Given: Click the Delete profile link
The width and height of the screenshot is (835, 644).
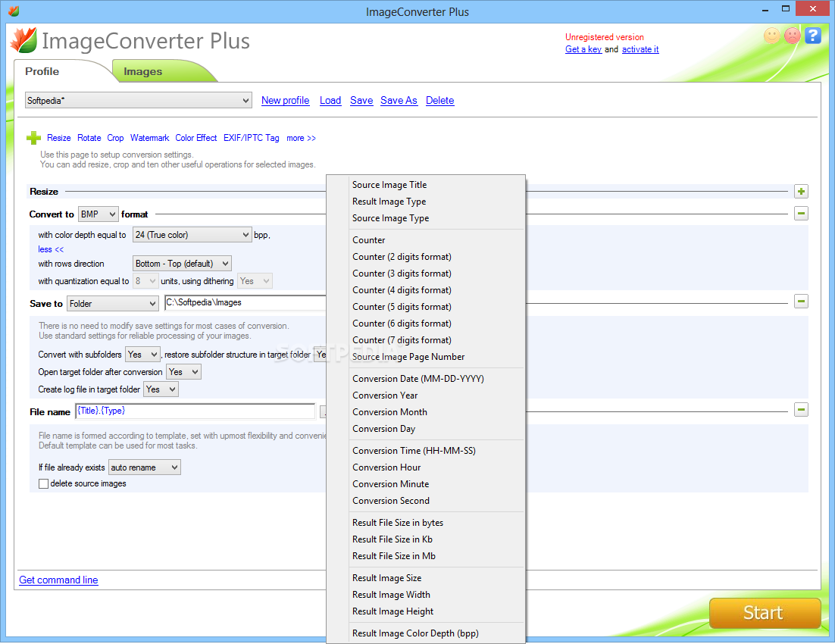Looking at the screenshot, I should point(440,100).
